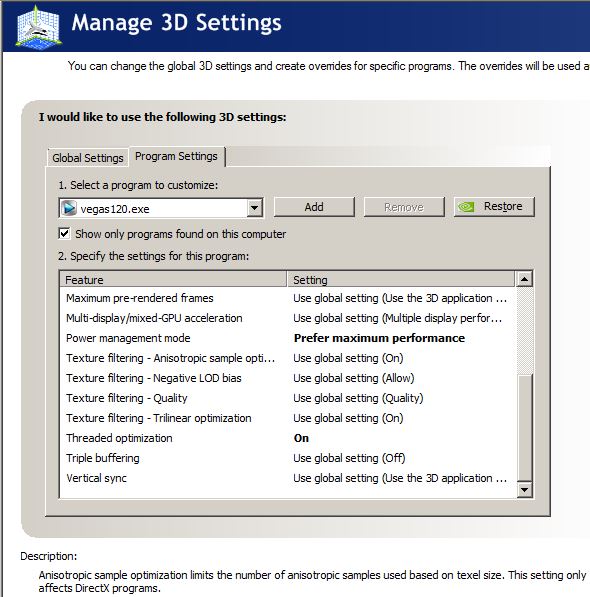
Task: Click the scrollbar down arrow
Action: tap(524, 490)
